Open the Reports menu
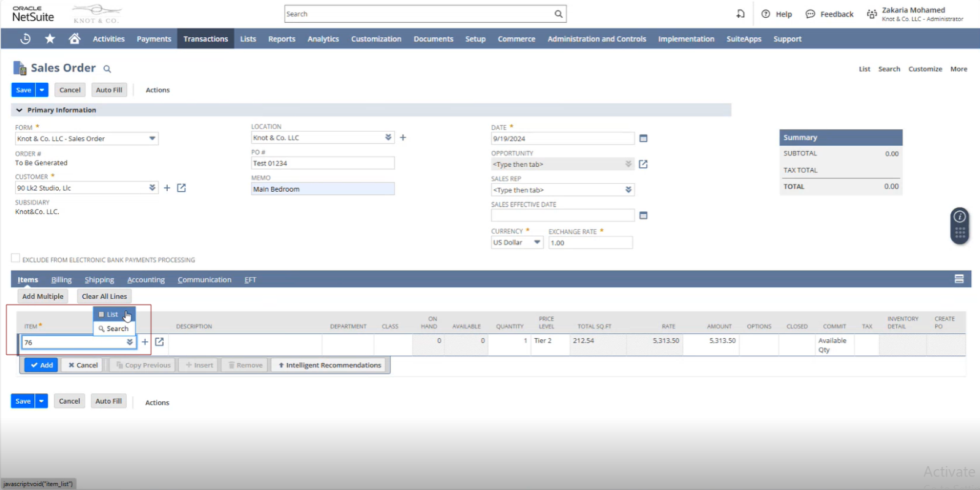This screenshot has height=490, width=980. tap(281, 39)
